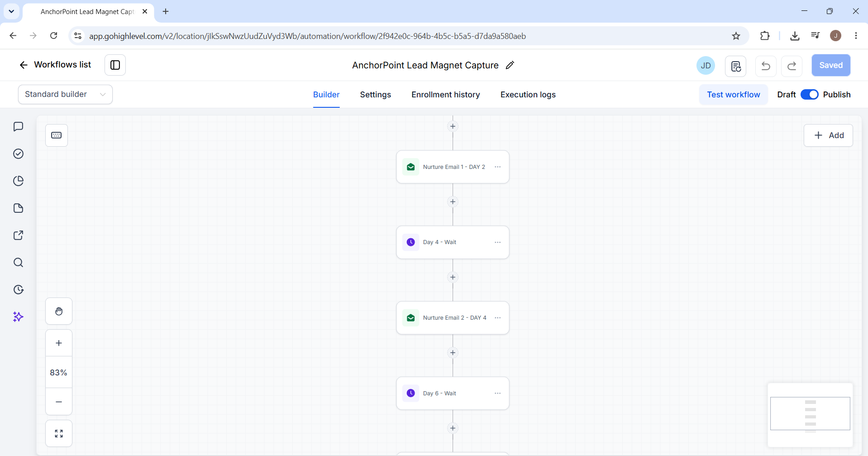Image resolution: width=868 pixels, height=456 pixels.
Task: Switch to the Settings tab
Action: click(375, 95)
